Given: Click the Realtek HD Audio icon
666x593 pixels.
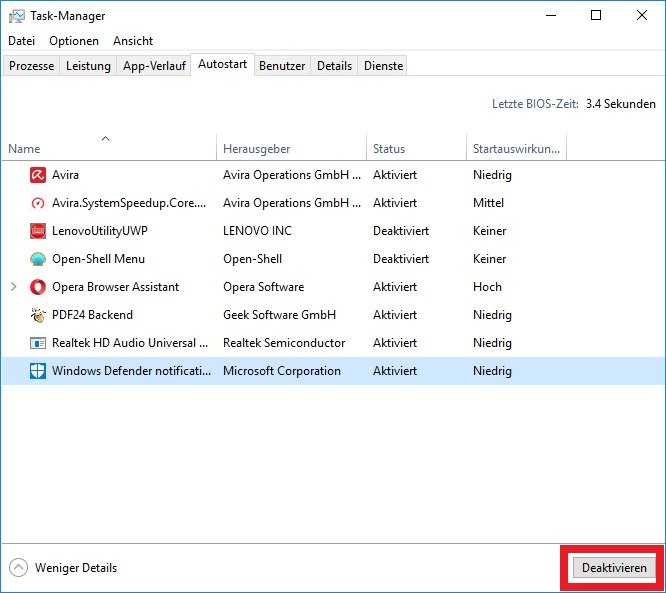Looking at the screenshot, I should coord(38,343).
